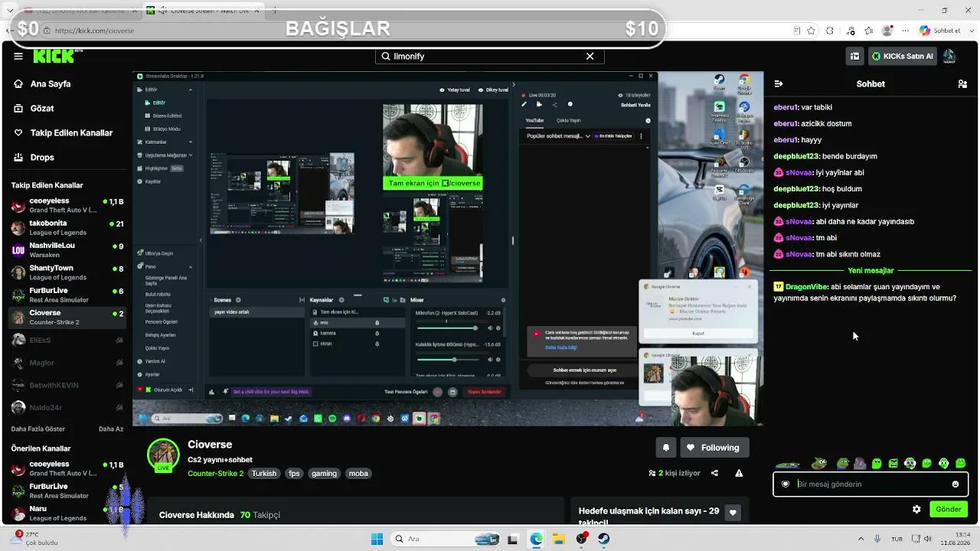This screenshot has height=551, width=980.
Task: Open the Naru channel
Action: tap(67, 513)
